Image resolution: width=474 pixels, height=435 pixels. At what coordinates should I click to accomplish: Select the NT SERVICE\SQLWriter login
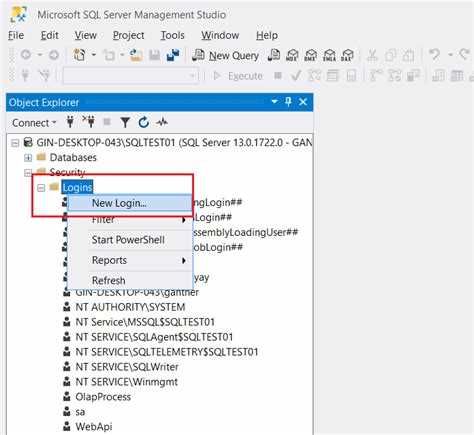[127, 367]
